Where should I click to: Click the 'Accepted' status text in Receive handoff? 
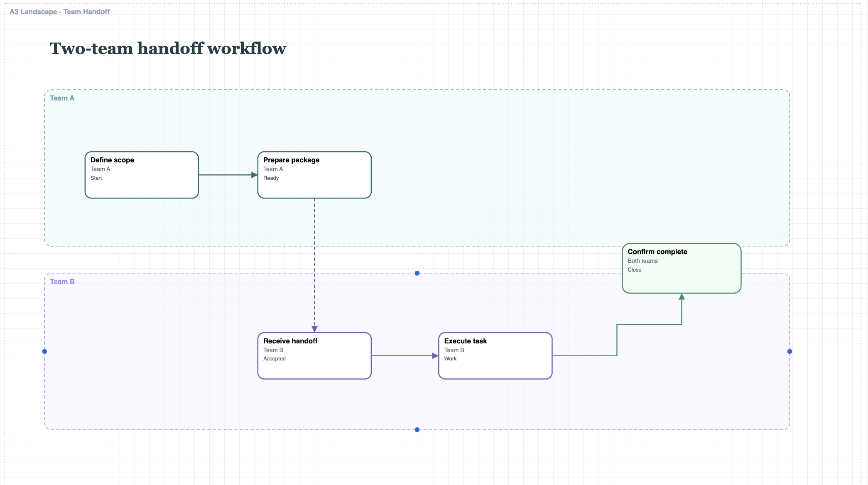[x=274, y=359]
